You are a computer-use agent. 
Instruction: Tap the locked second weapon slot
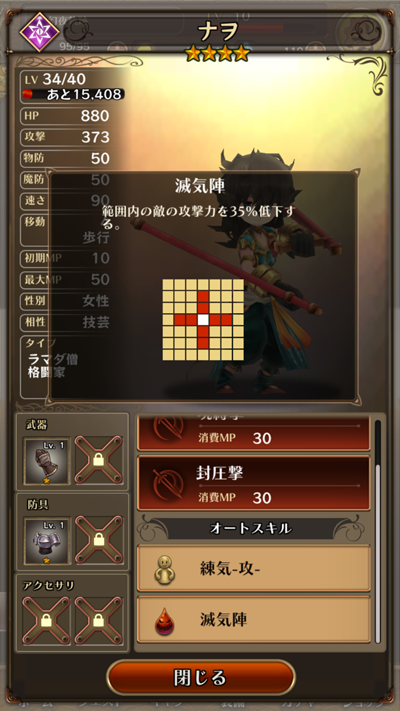click(x=98, y=461)
